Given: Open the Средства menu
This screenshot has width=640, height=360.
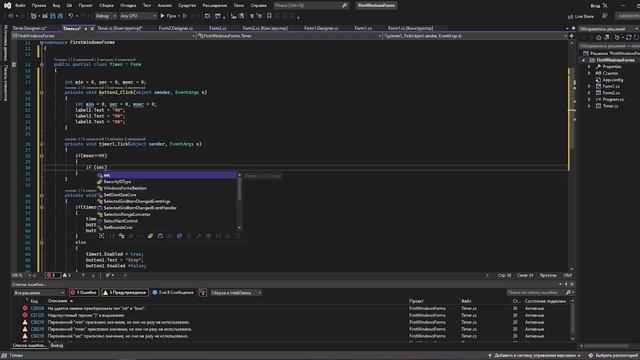Looking at the screenshot, I should click(187, 5).
